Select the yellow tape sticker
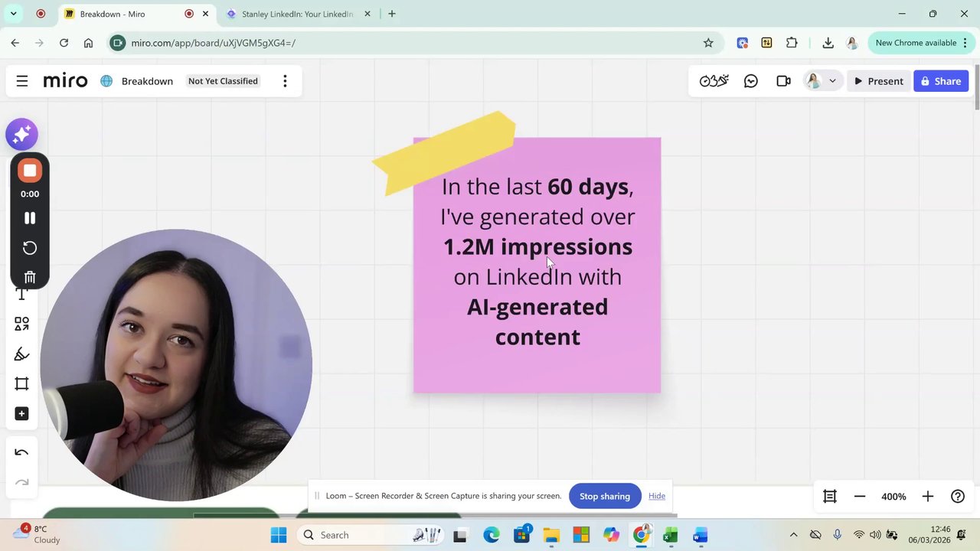 [x=444, y=152]
